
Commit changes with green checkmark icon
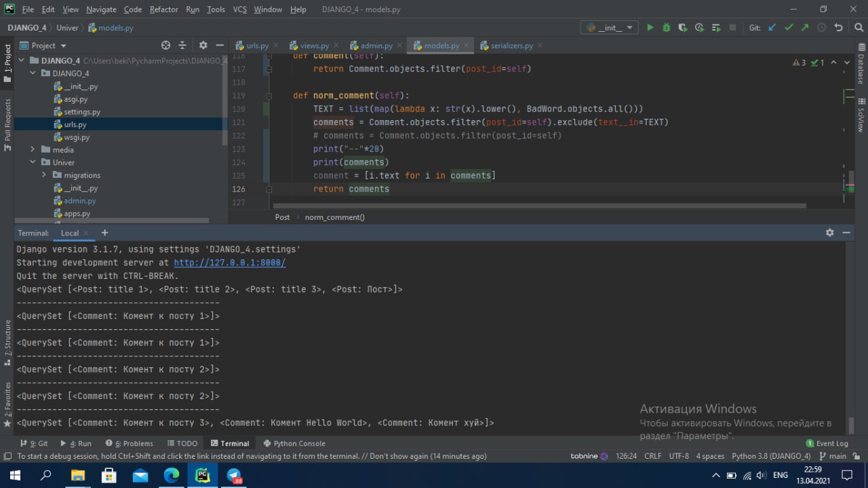[789, 28]
